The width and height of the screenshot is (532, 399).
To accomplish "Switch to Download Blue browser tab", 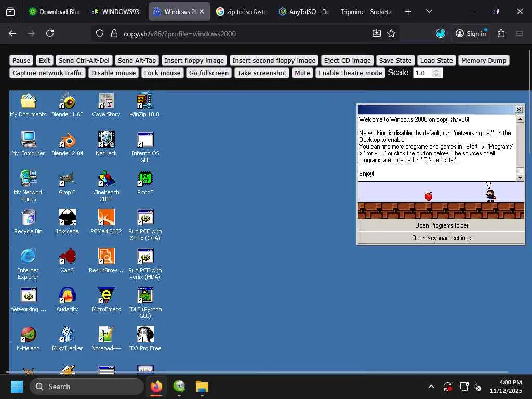I will click(55, 11).
